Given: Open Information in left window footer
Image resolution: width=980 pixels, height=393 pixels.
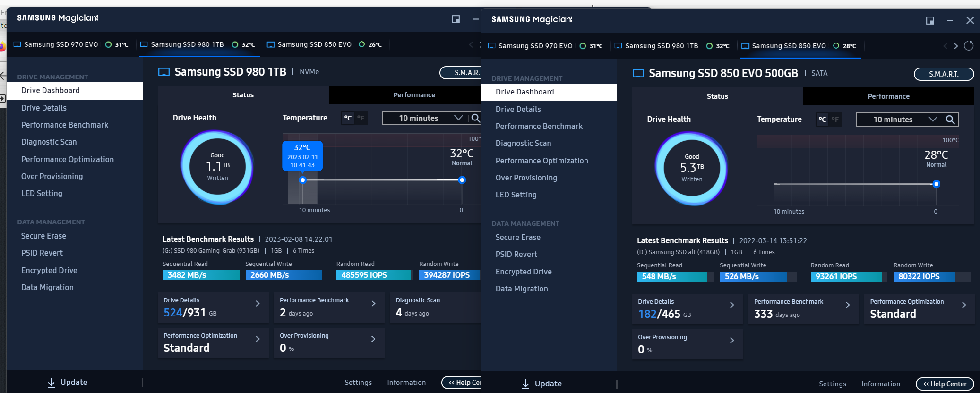Looking at the screenshot, I should coord(406,383).
